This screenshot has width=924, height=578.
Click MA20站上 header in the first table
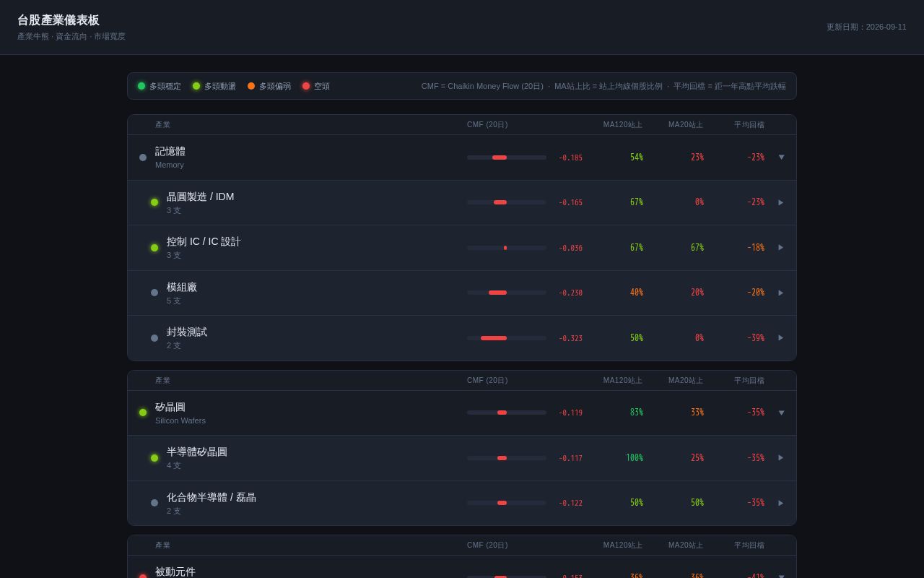(686, 125)
